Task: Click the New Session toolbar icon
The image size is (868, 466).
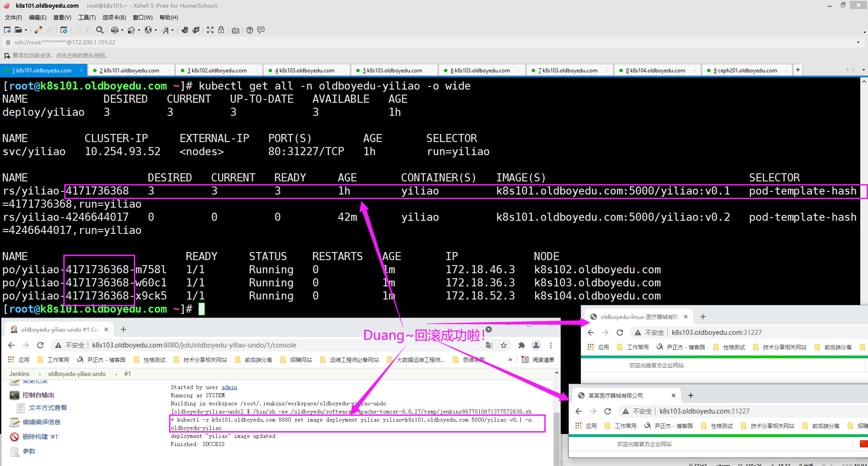Action: pyautogui.click(x=7, y=30)
